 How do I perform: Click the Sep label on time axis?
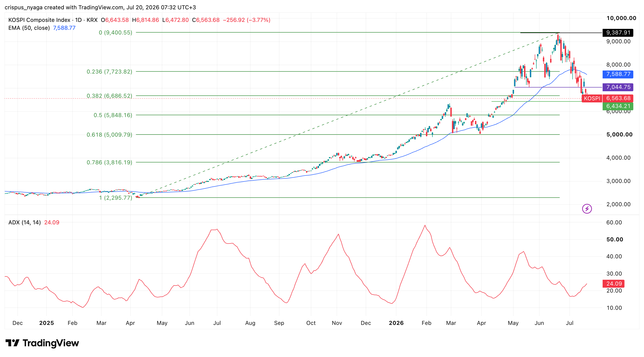click(x=279, y=323)
